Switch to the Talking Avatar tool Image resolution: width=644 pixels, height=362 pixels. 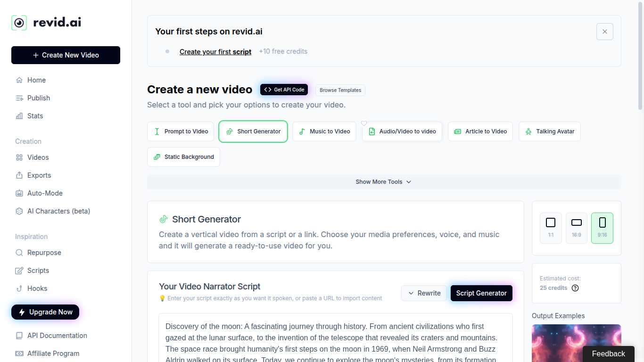coord(550,132)
